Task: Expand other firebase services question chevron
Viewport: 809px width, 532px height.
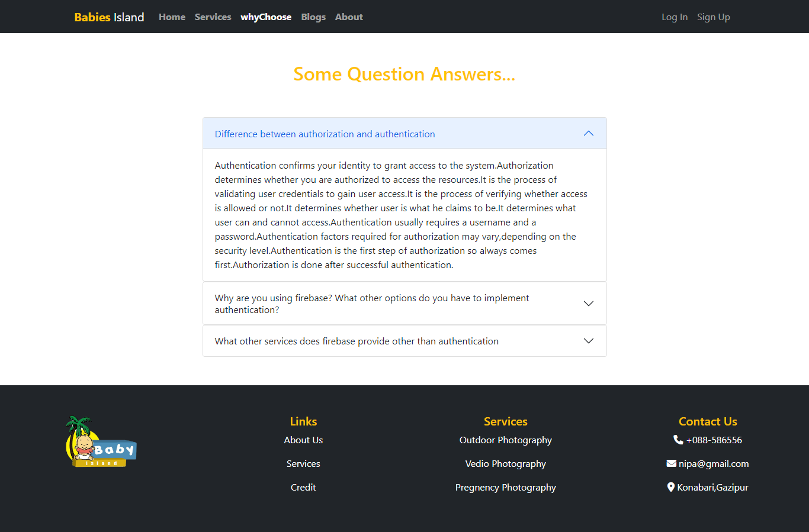Action: (589, 341)
